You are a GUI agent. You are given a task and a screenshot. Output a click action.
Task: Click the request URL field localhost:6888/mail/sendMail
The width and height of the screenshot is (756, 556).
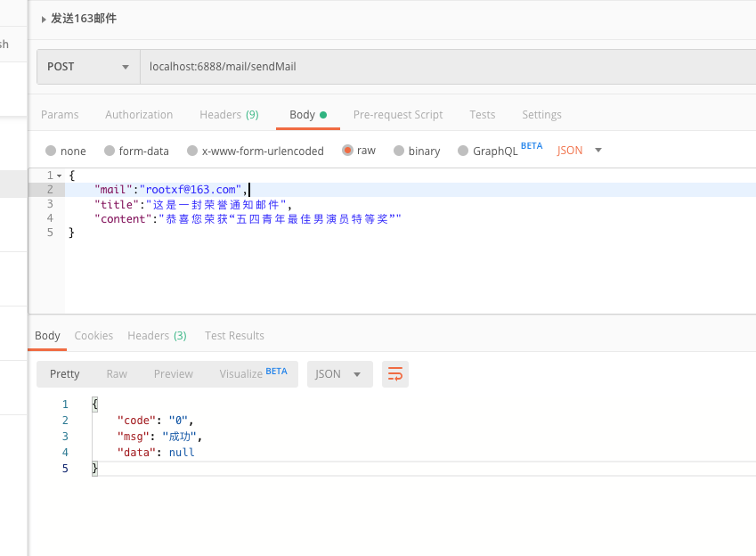coord(448,67)
